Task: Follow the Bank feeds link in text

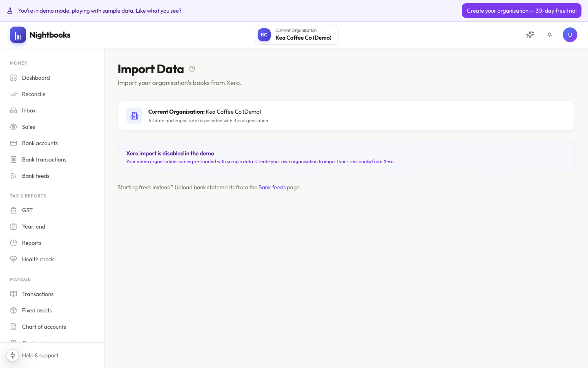Action: pos(272,187)
